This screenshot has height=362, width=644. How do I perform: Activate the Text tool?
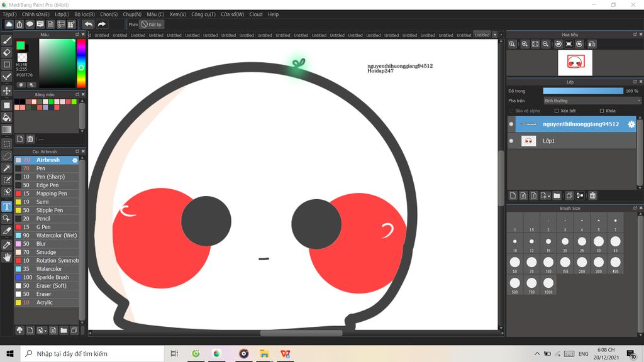pos(6,206)
